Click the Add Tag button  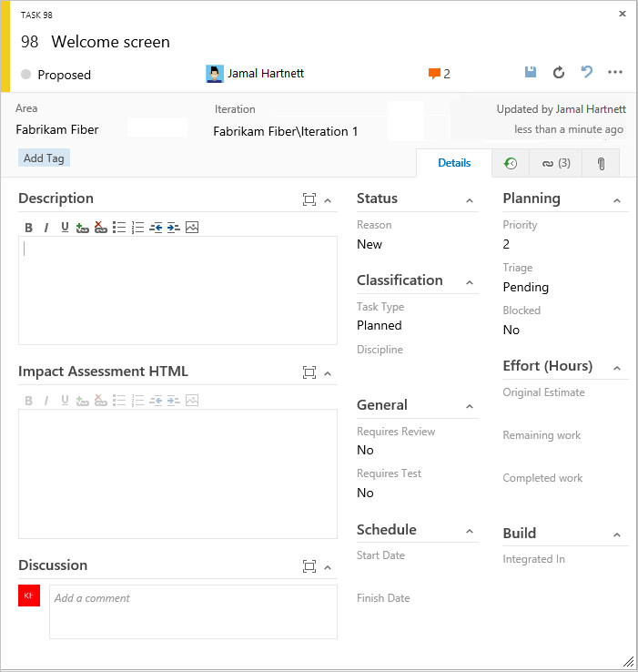44,158
